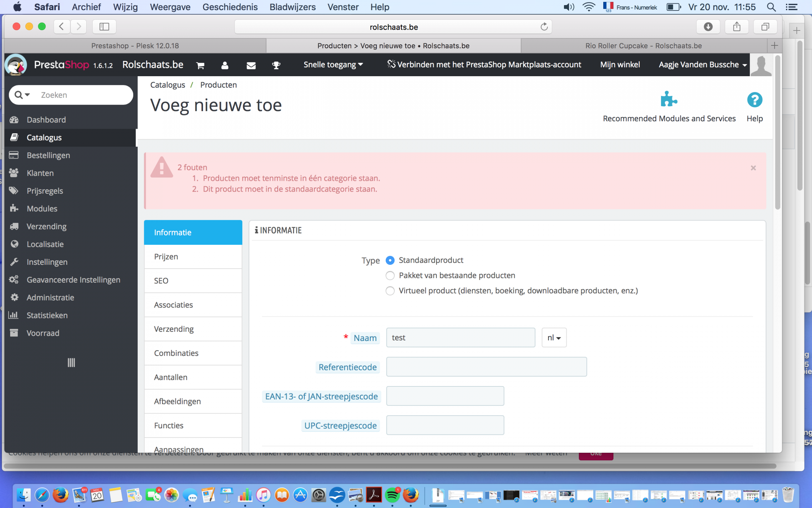Viewport: 812px width, 508px height.
Task: Click the shopping cart icon in header
Action: [x=200, y=65]
